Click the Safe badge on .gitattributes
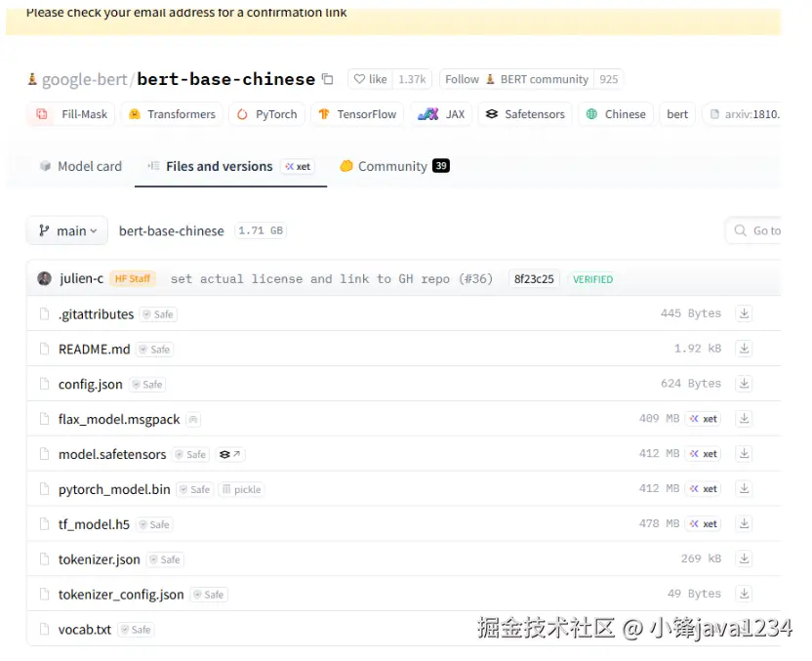Screen dimensions: 812x661 pyautogui.click(x=158, y=314)
